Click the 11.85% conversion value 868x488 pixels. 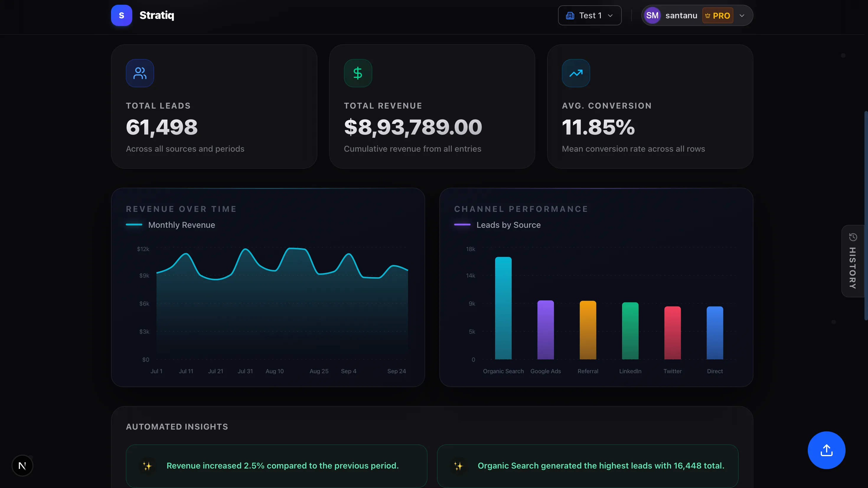(598, 127)
